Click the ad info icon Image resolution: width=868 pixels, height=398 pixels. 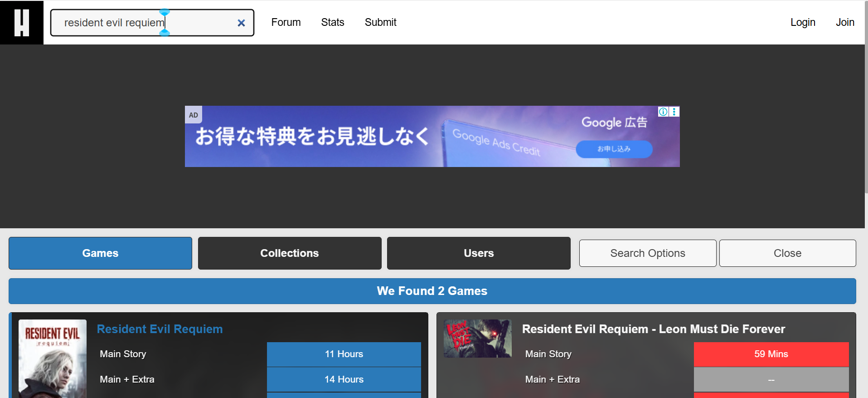pyautogui.click(x=663, y=112)
